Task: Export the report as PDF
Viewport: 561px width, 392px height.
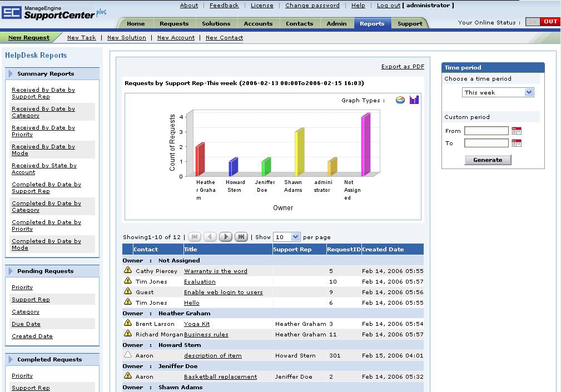Action: pyautogui.click(x=403, y=67)
